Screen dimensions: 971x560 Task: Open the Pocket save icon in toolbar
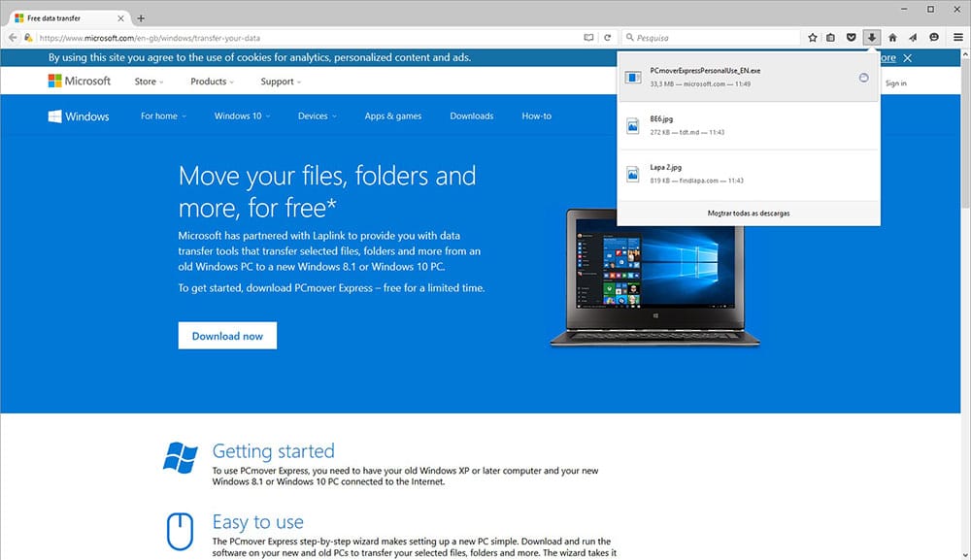pyautogui.click(x=852, y=37)
